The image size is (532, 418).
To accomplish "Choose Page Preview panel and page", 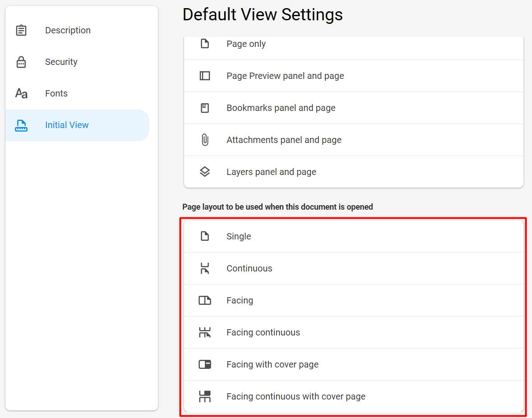I will (353, 76).
